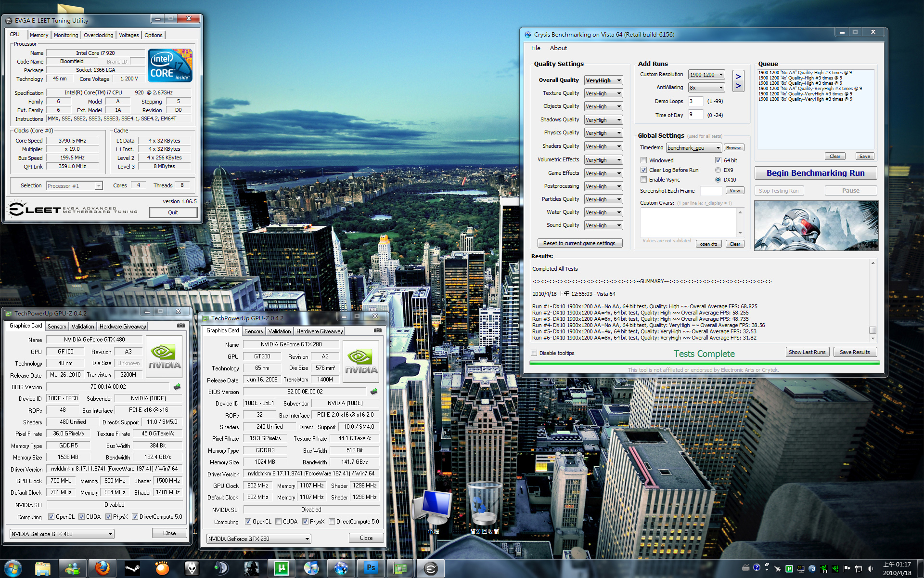Open the orange GOM Player taskbar icon
Image resolution: width=924 pixels, height=578 pixels.
pyautogui.click(x=162, y=568)
